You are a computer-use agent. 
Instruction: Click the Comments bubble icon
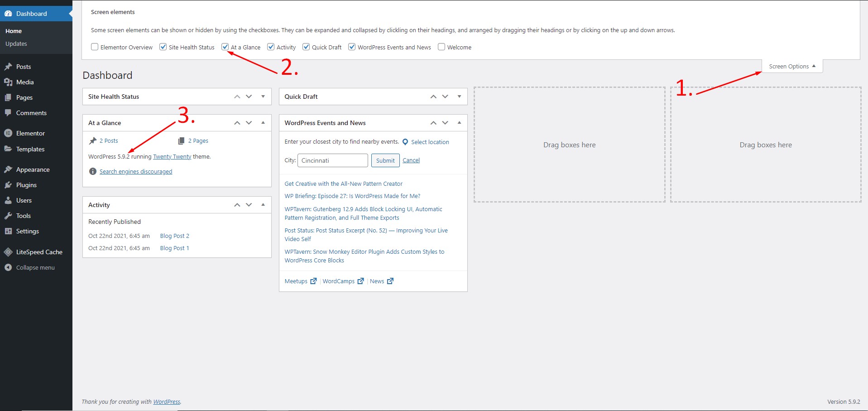pyautogui.click(x=8, y=113)
